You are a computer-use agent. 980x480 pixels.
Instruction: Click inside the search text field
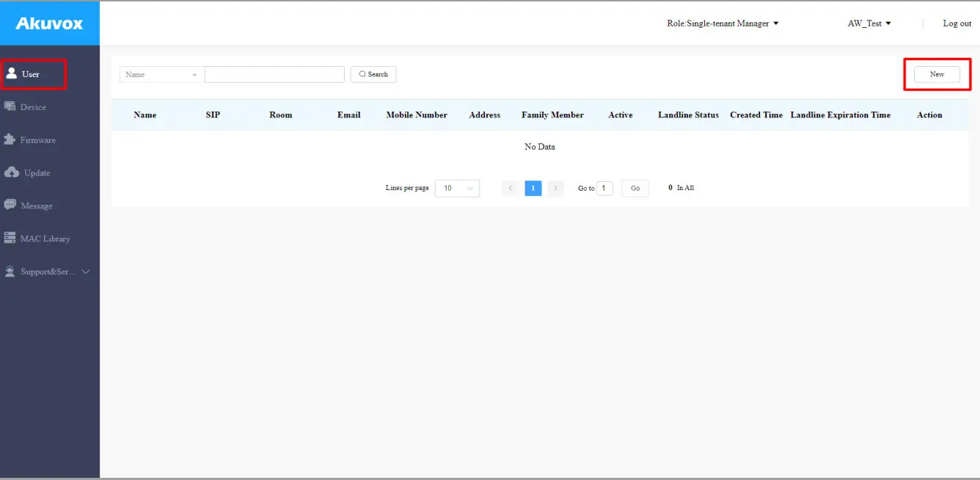pos(274,73)
